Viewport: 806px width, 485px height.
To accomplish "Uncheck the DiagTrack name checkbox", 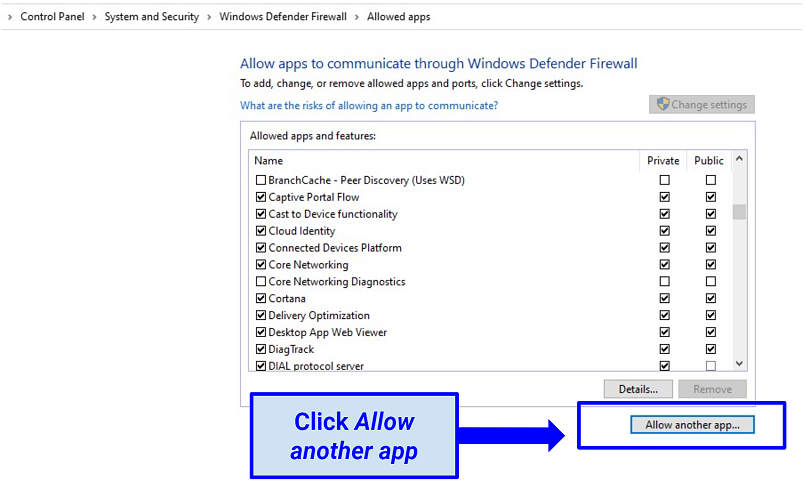I will (x=261, y=349).
